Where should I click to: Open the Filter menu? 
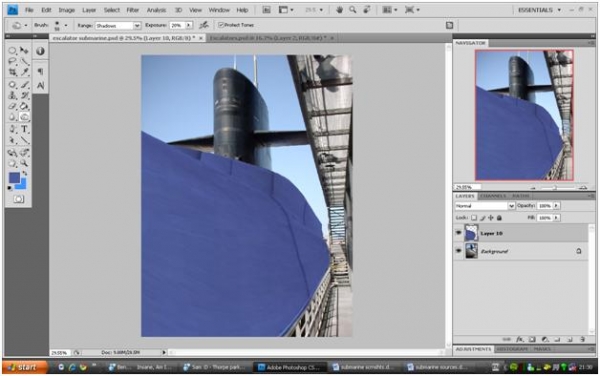tap(133, 10)
